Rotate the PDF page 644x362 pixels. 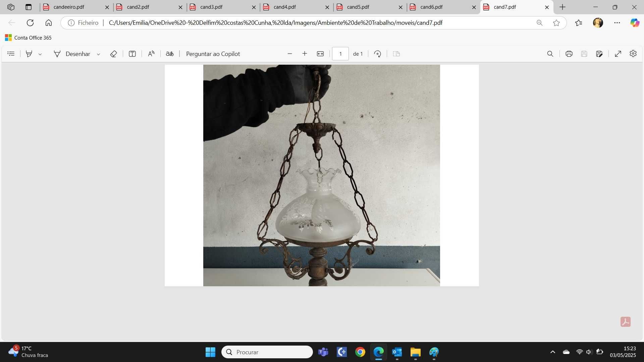(378, 54)
